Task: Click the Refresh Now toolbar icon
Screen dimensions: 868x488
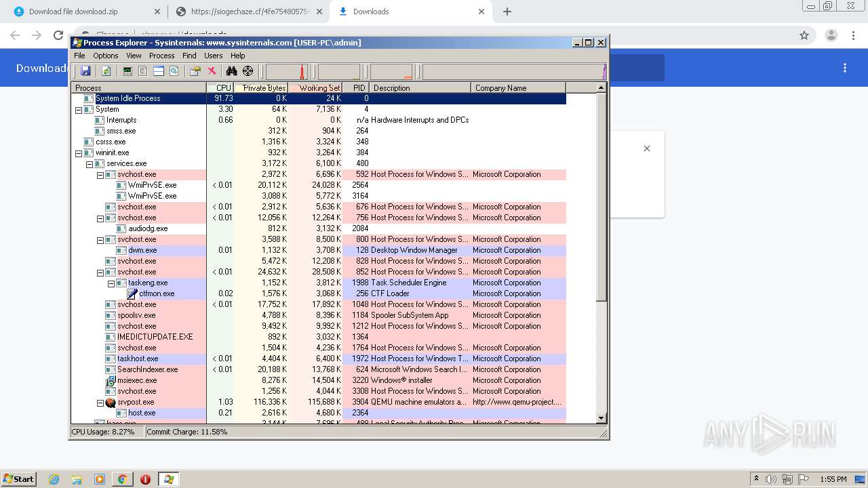Action: click(x=106, y=71)
